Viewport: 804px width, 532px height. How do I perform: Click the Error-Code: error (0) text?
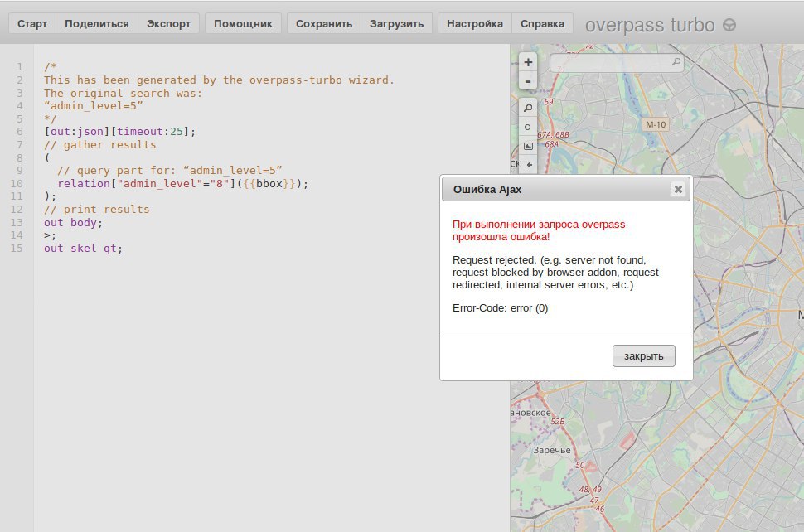(x=501, y=308)
